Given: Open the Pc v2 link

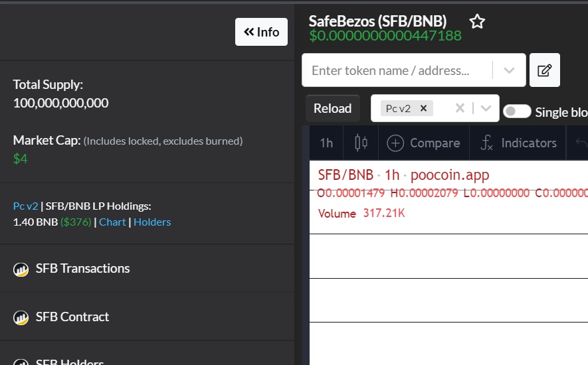Looking at the screenshot, I should click(x=25, y=206).
